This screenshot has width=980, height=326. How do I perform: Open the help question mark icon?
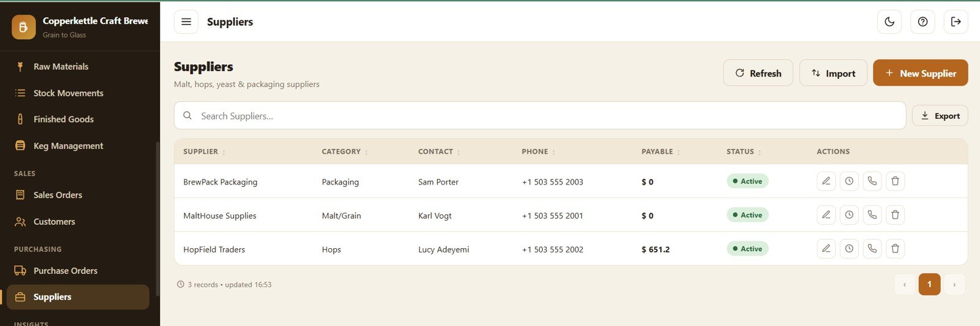(922, 22)
